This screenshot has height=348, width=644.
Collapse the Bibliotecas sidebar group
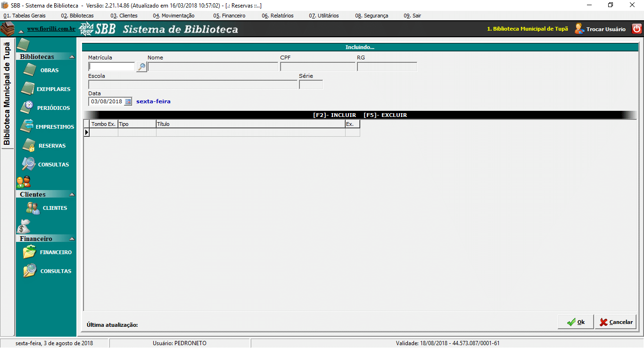(x=72, y=57)
